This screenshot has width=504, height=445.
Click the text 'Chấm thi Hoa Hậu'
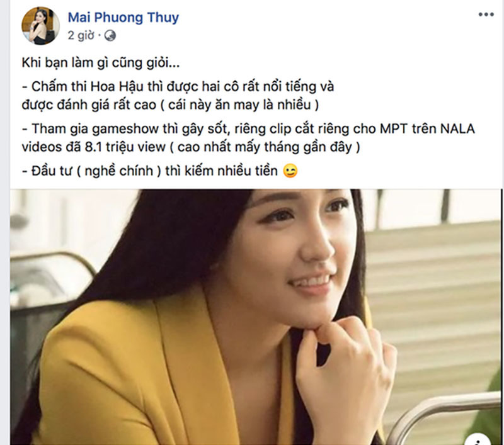(88, 87)
